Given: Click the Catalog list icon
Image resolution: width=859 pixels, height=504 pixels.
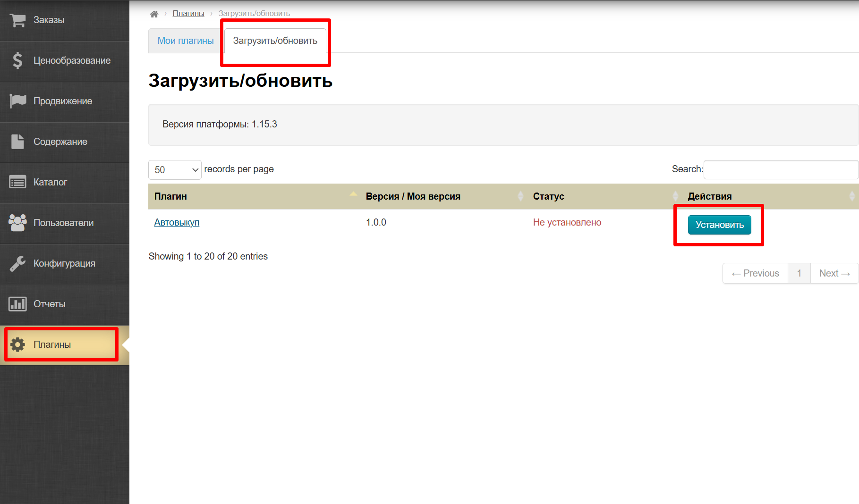Looking at the screenshot, I should click(x=18, y=182).
